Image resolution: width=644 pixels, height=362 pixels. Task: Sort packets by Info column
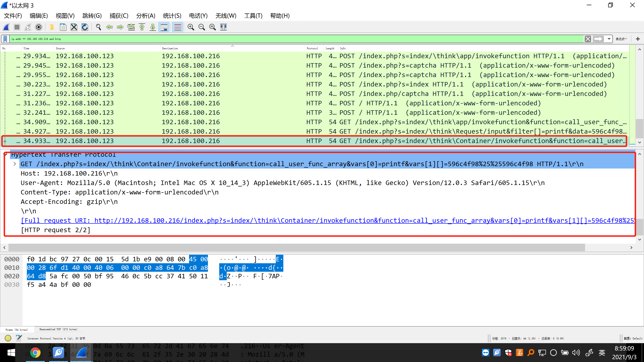[483, 48]
